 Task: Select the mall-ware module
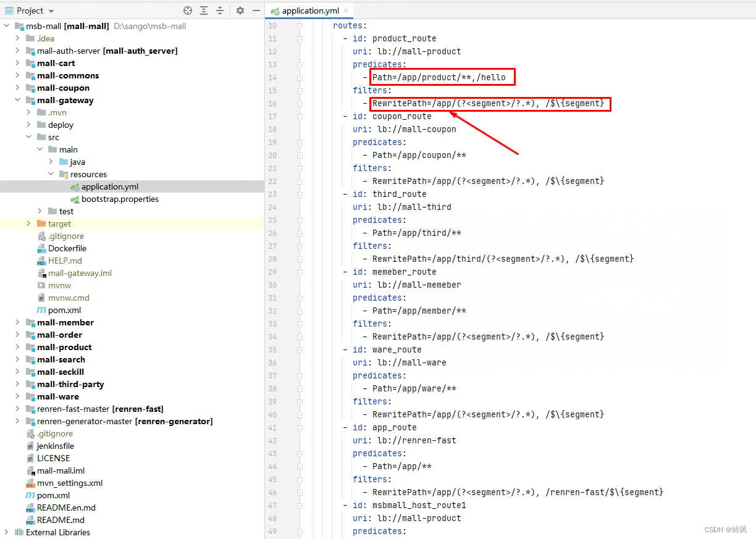(58, 396)
